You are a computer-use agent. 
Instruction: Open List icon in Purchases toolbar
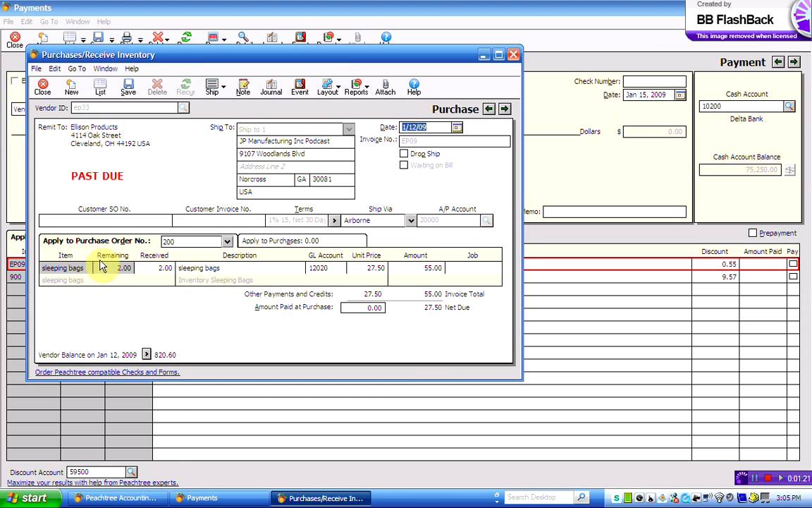click(100, 87)
